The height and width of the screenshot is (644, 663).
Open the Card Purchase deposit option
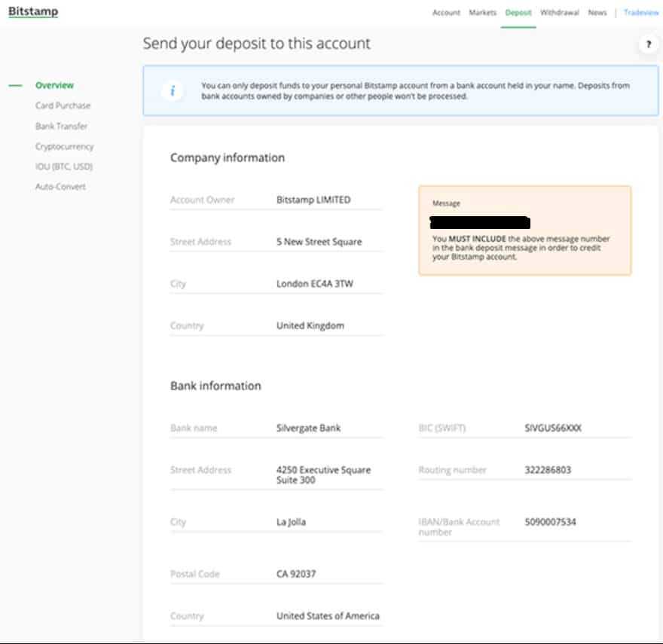point(62,105)
